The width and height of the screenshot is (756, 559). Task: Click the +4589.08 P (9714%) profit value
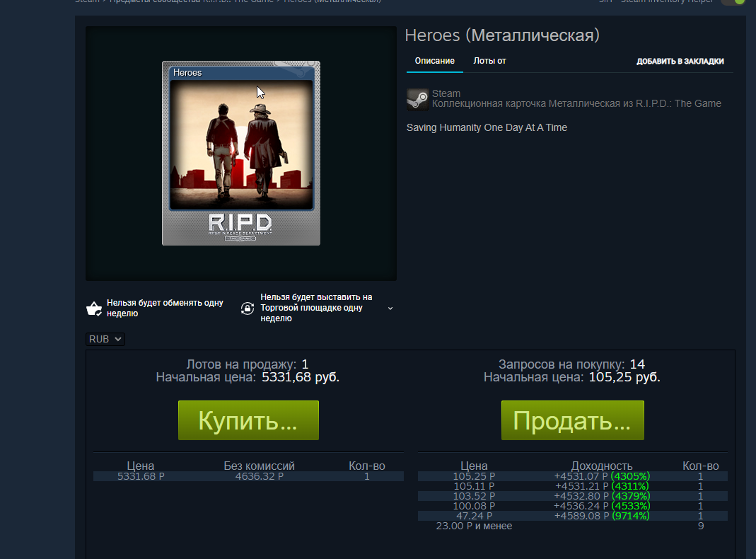[x=602, y=516]
